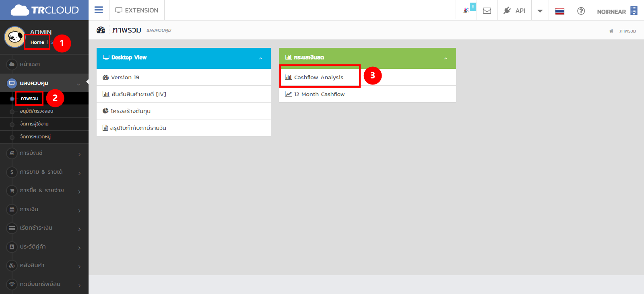This screenshot has width=644, height=294.
Task: Expand the การซื้อ & รายจ่าย chevron
Action: tap(79, 191)
